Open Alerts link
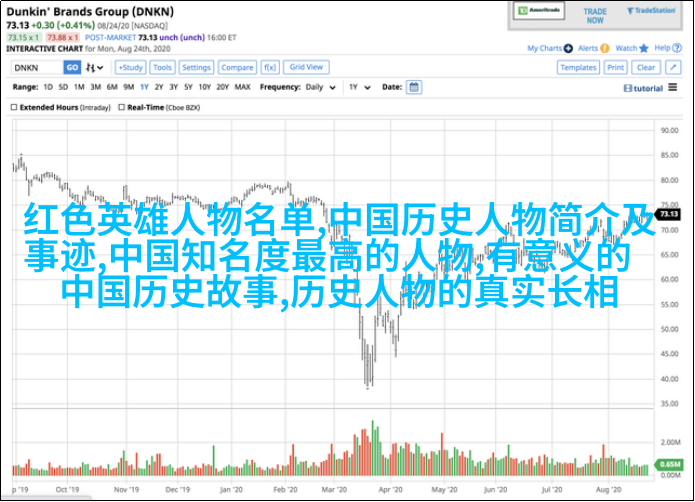Viewport: 695px width, 502px height. coord(588,48)
